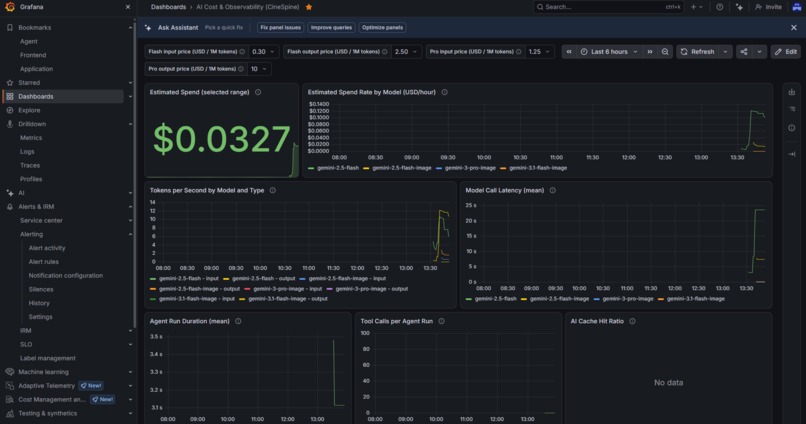Show info icon for Estimated Spend panel
This screenshot has height=424, width=806.
pos(258,93)
